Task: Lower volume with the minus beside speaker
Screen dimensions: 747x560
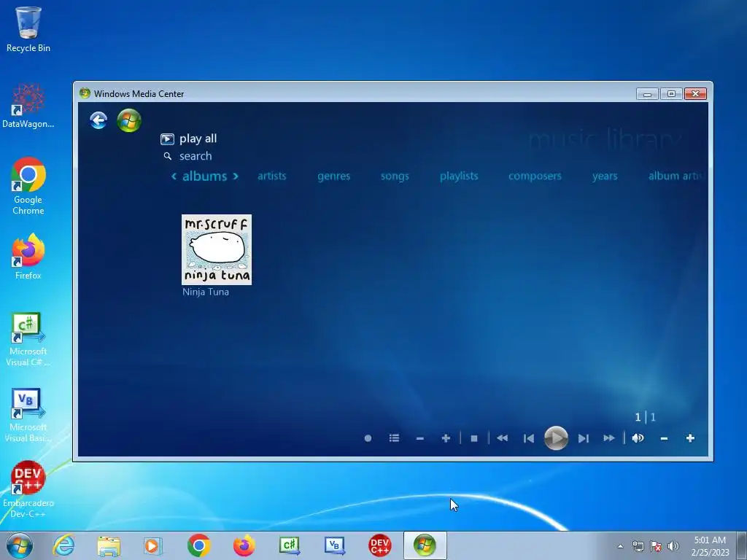Action: coord(664,438)
